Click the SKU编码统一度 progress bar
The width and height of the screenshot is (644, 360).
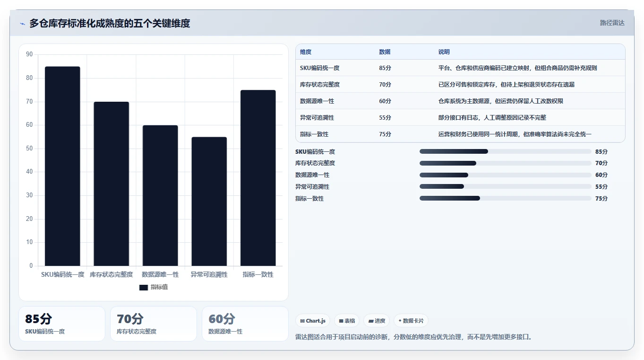(506, 151)
